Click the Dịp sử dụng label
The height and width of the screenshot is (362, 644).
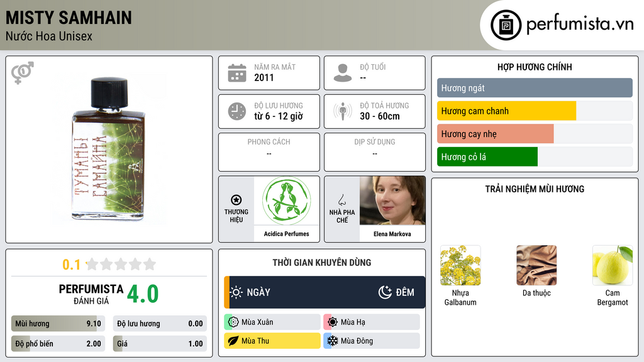[375, 142]
